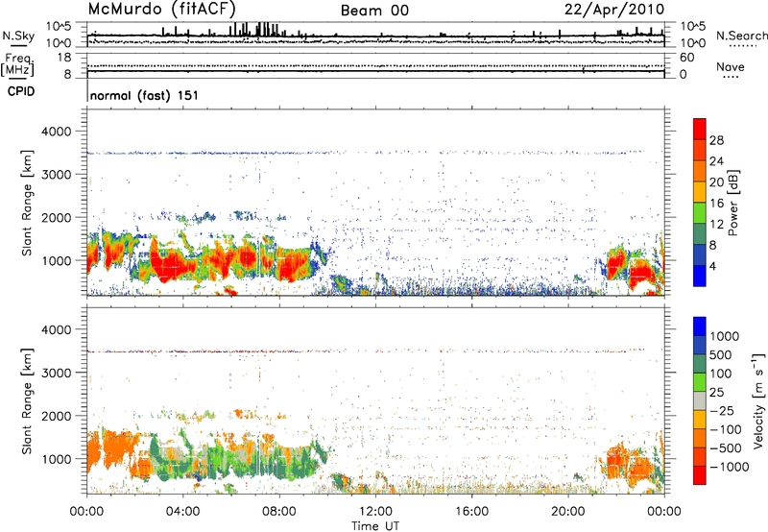
Task: Select the '28' label on power color bar
Action: [x=716, y=140]
